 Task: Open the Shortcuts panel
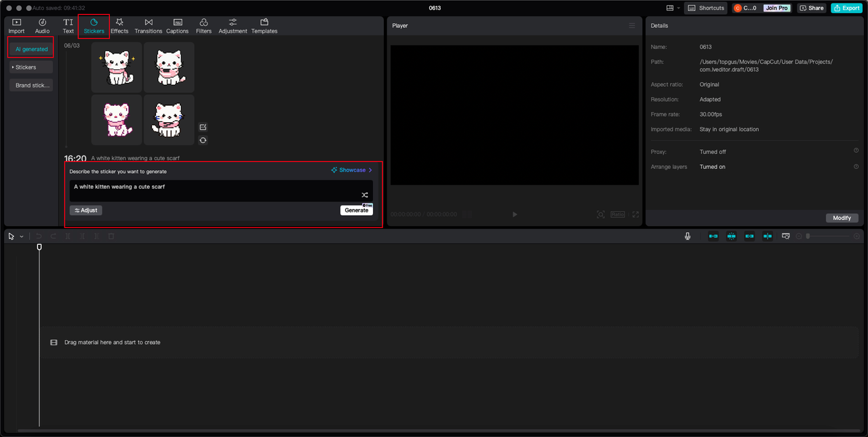pos(706,8)
